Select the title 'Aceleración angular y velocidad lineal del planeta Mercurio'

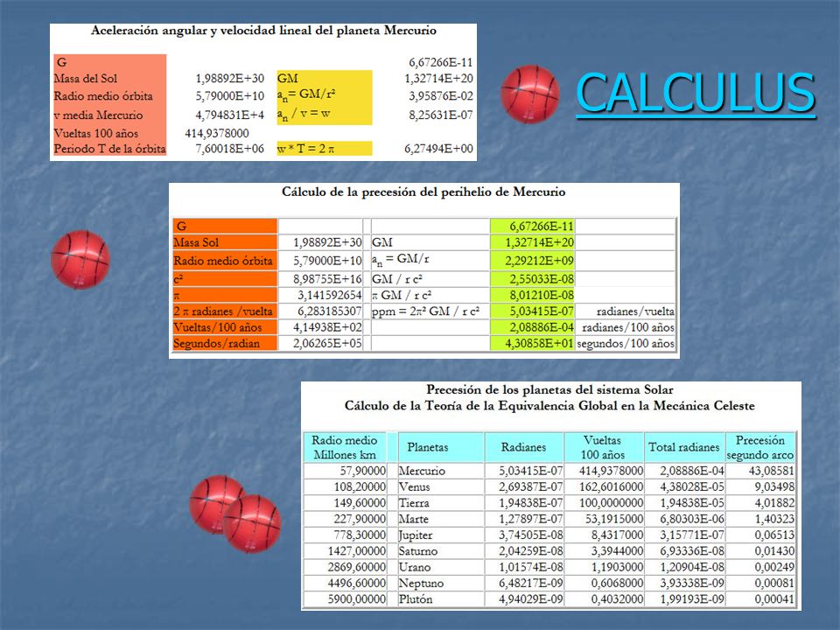(263, 31)
